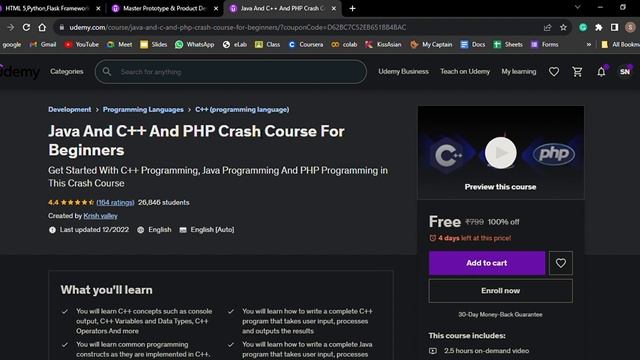The width and height of the screenshot is (640, 360).
Task: Close the Master Prototype & Product tab
Action: (216, 8)
